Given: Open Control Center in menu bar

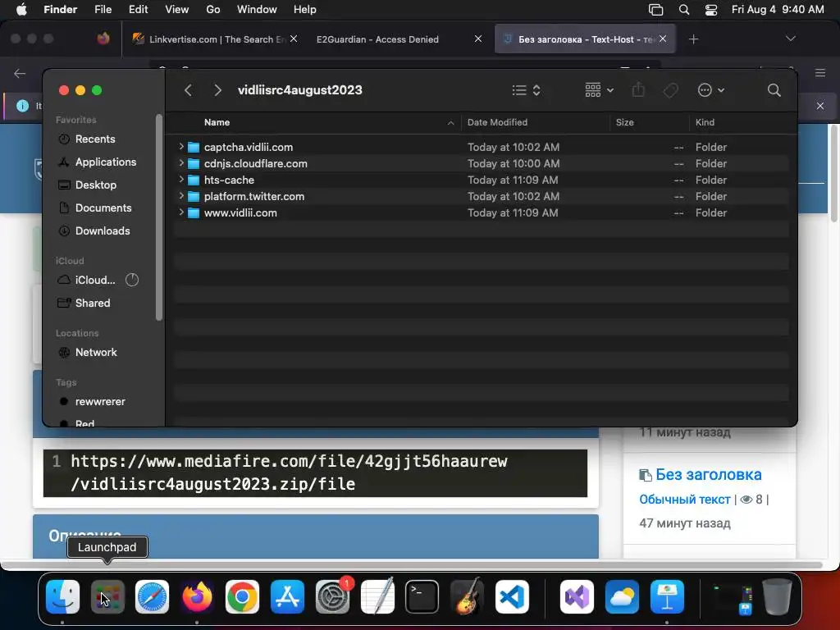Looking at the screenshot, I should click(711, 10).
